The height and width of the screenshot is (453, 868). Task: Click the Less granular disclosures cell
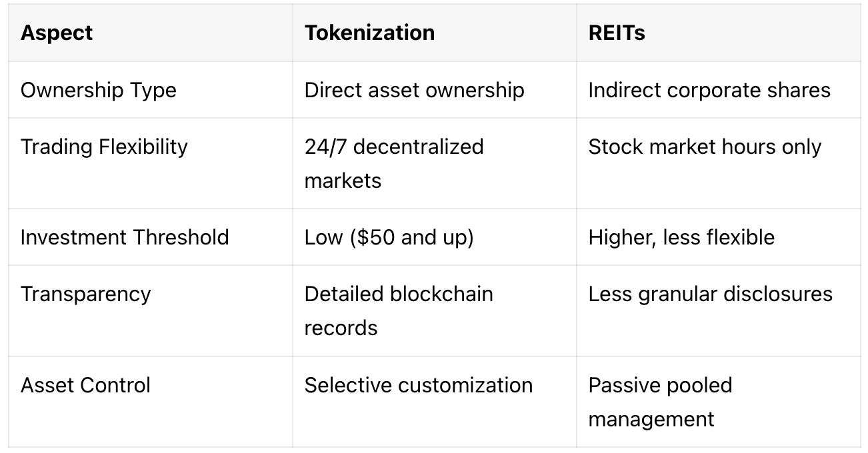pos(710,294)
